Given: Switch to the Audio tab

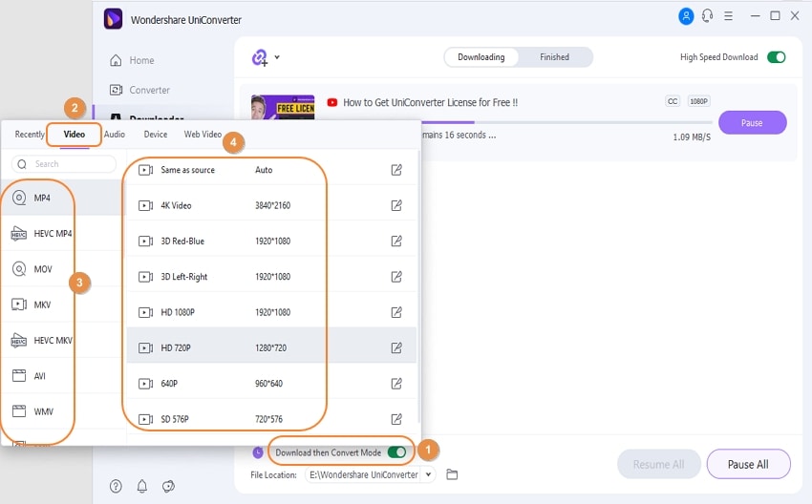Looking at the screenshot, I should (x=115, y=134).
